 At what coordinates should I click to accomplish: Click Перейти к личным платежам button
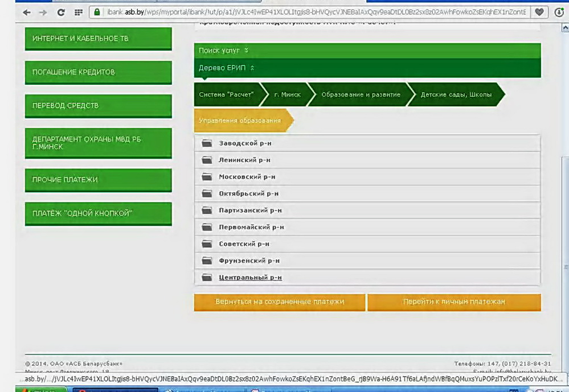point(454,302)
